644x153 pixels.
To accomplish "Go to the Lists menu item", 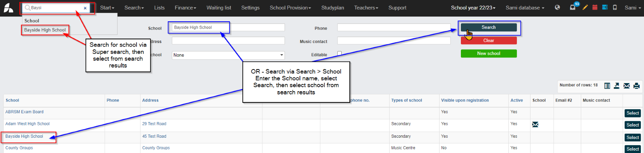I will click(x=159, y=8).
